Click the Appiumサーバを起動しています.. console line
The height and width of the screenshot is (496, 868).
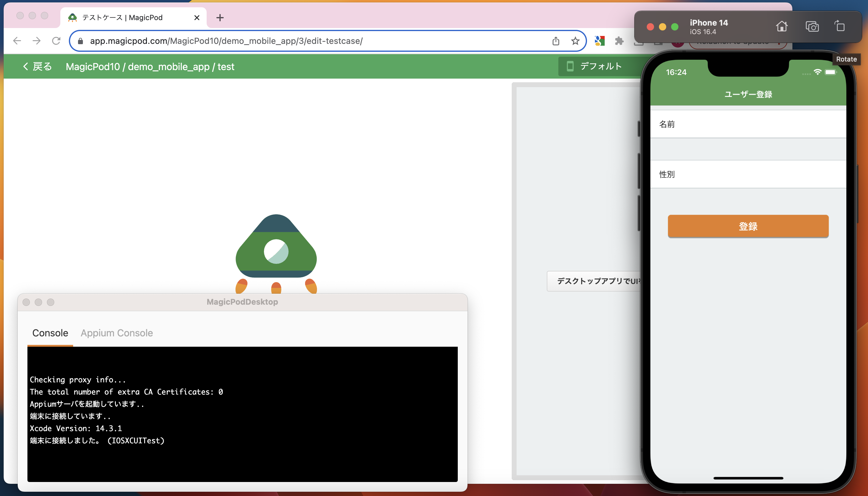pyautogui.click(x=87, y=404)
